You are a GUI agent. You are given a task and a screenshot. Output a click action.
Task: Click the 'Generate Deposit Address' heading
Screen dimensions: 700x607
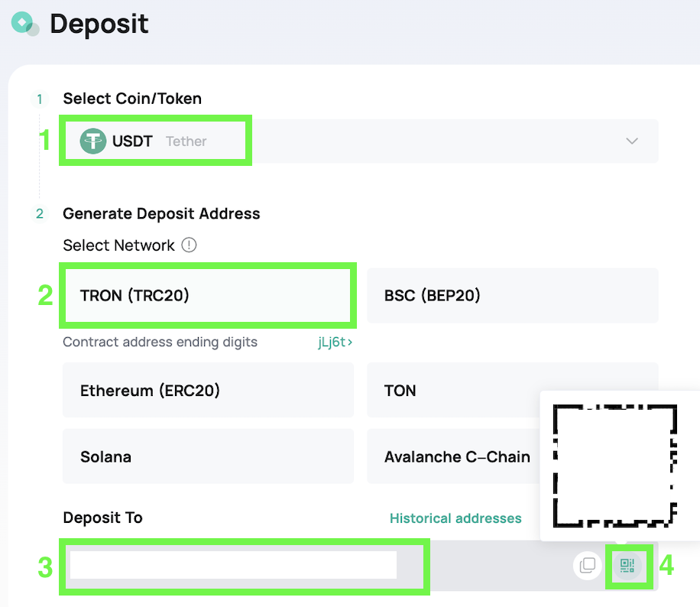tap(161, 213)
